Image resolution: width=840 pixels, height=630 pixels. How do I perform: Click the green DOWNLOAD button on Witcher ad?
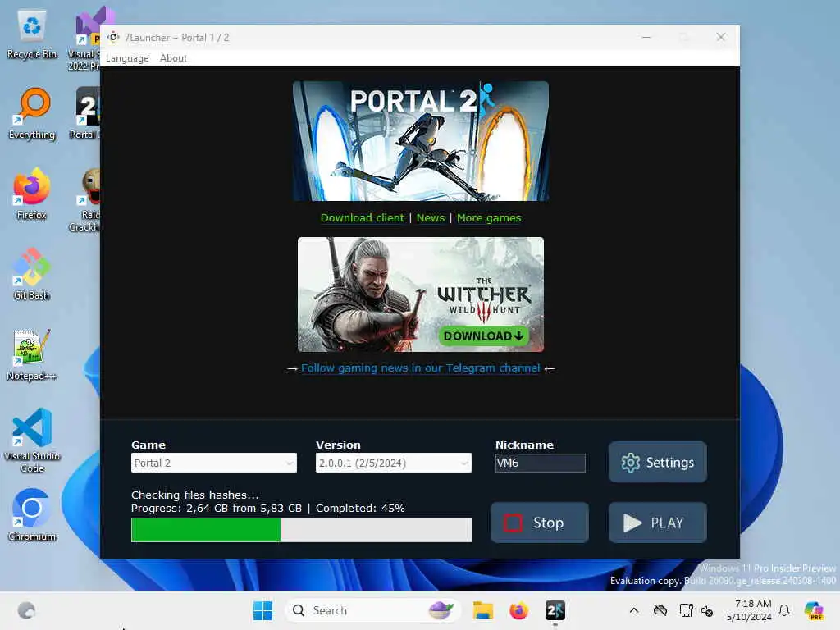click(483, 336)
